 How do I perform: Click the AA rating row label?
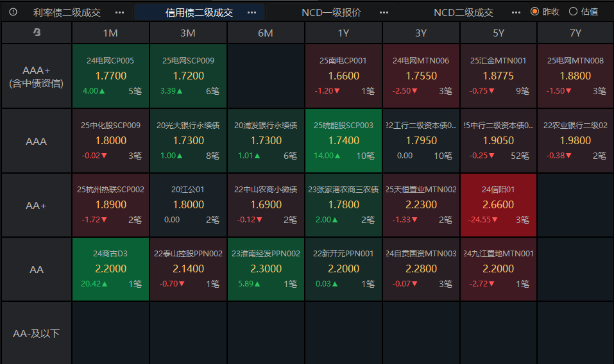click(x=37, y=269)
